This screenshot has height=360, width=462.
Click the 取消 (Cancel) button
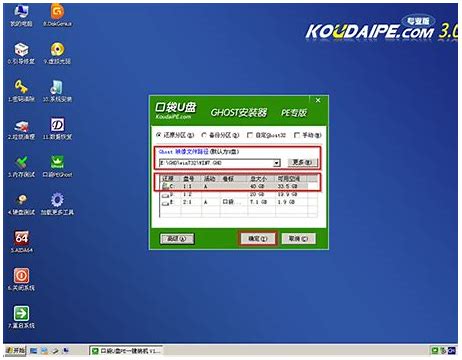(298, 239)
